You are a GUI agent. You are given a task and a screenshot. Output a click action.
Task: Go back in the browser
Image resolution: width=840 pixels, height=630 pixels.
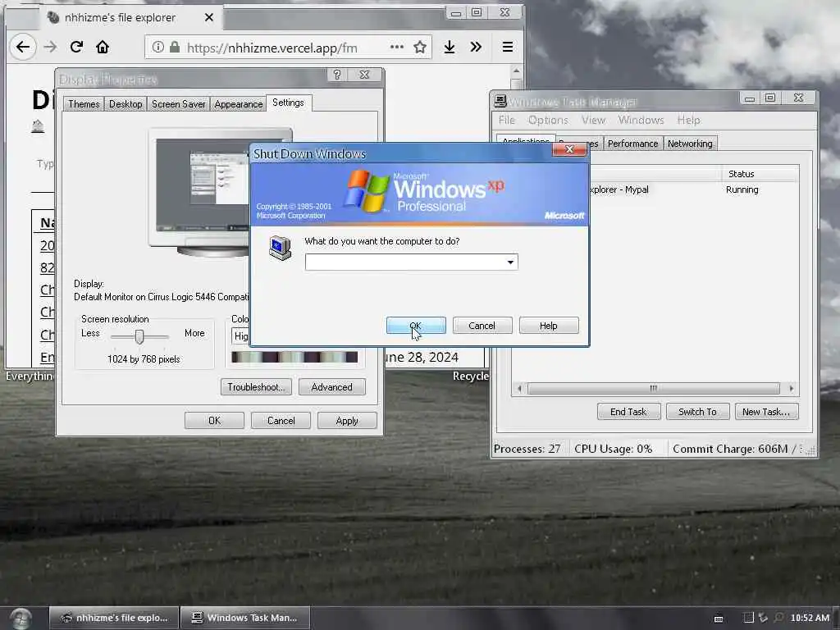click(x=22, y=47)
